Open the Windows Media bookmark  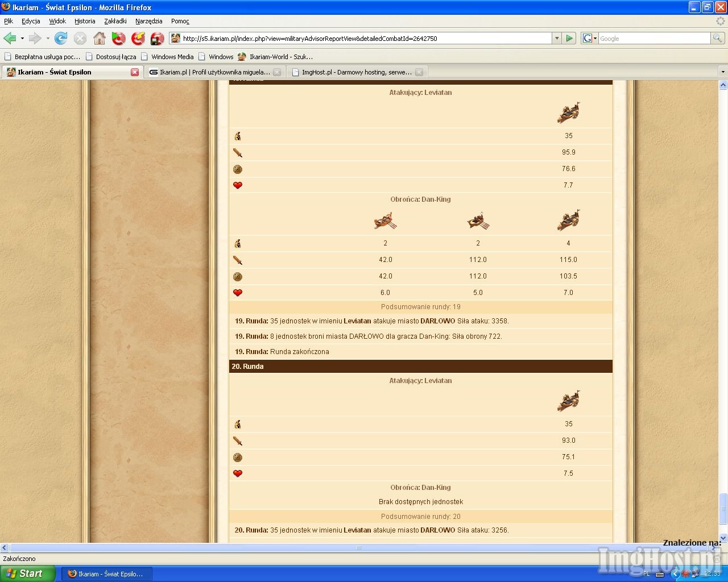(x=167, y=57)
